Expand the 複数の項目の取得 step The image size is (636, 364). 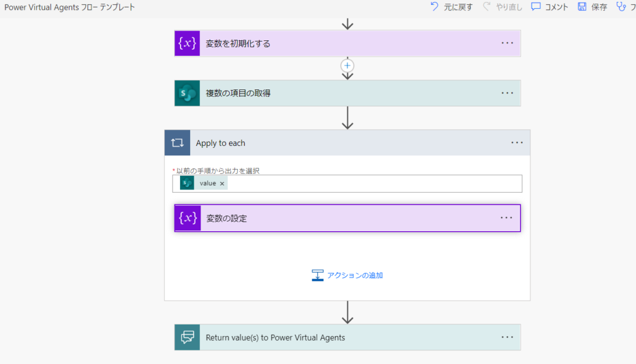(348, 93)
